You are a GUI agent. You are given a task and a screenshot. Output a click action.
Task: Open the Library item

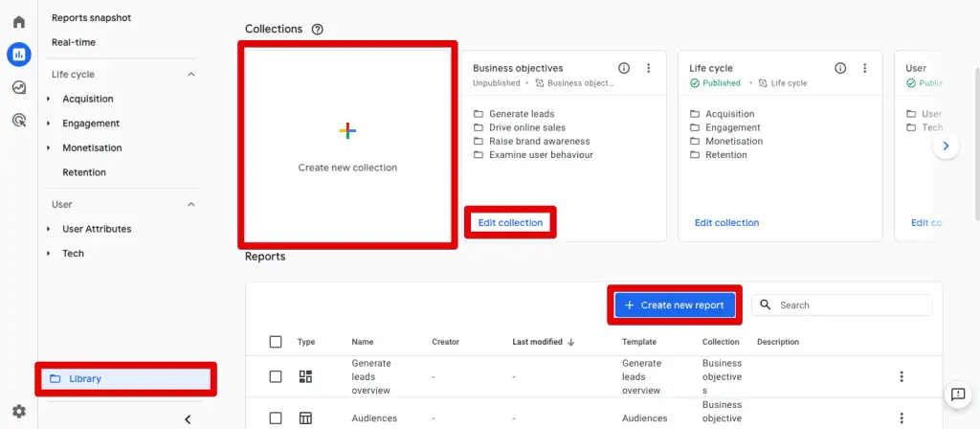tap(125, 379)
